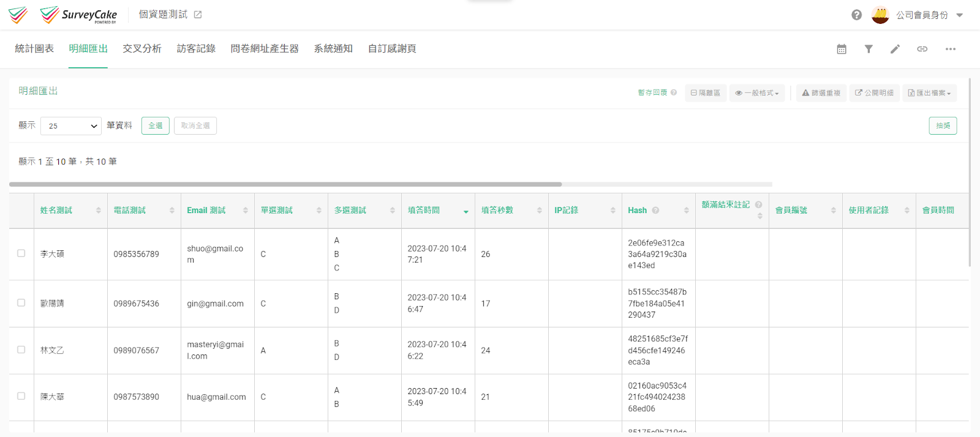This screenshot has height=437, width=980.
Task: Open survey 個資題測試 external link icon
Action: pos(198,15)
